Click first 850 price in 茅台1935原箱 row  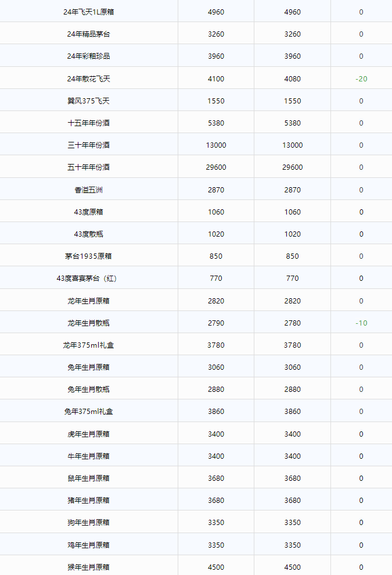coord(216,256)
